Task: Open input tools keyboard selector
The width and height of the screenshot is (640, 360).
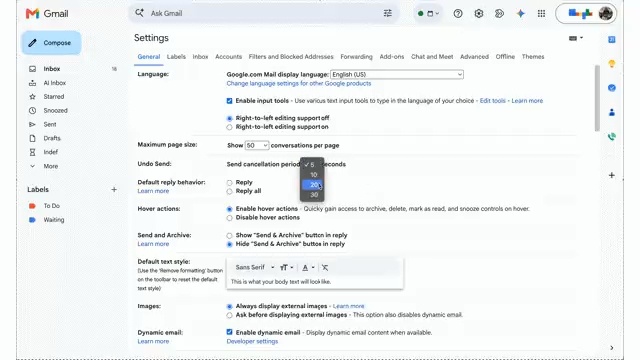Action: click(576, 38)
